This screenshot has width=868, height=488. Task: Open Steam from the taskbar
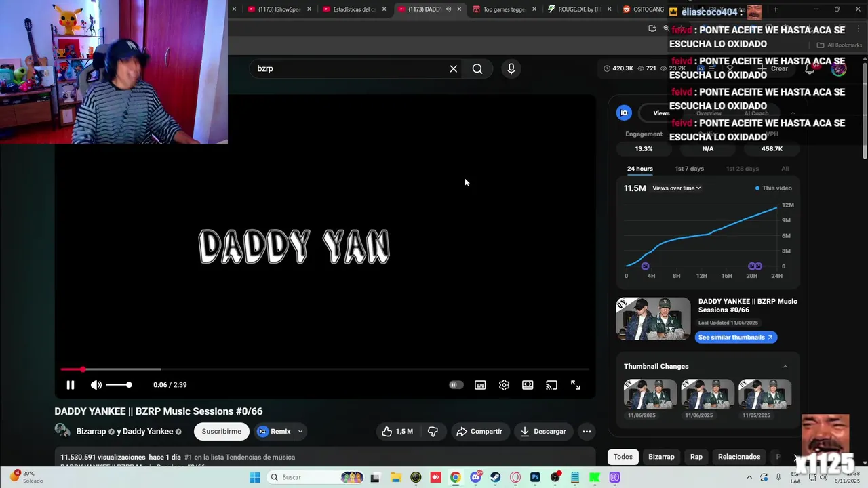click(x=496, y=477)
